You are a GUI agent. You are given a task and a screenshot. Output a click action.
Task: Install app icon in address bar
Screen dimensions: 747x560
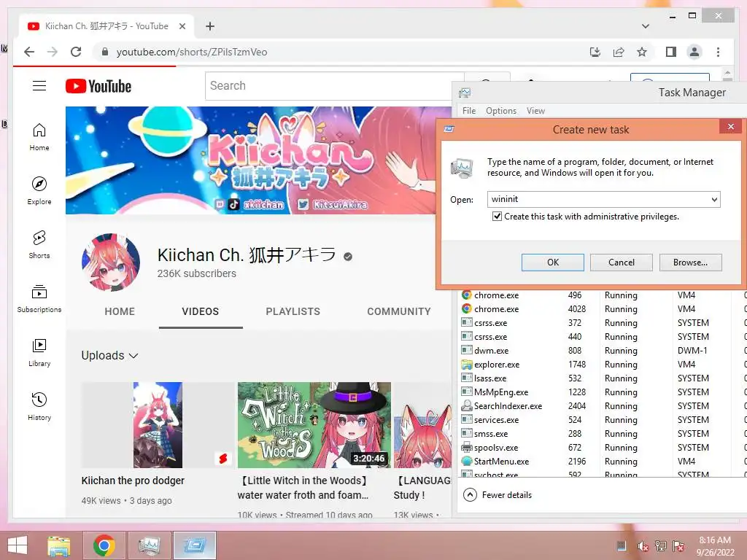coord(595,52)
